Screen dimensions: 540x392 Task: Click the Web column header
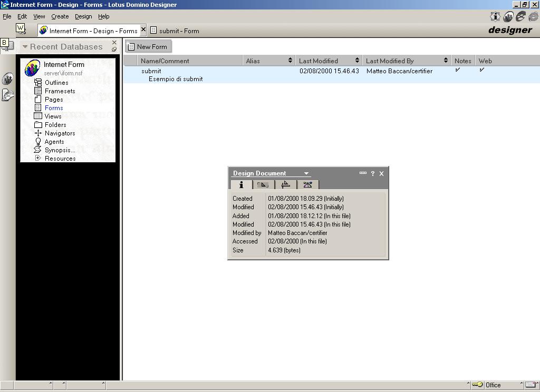pyautogui.click(x=485, y=61)
